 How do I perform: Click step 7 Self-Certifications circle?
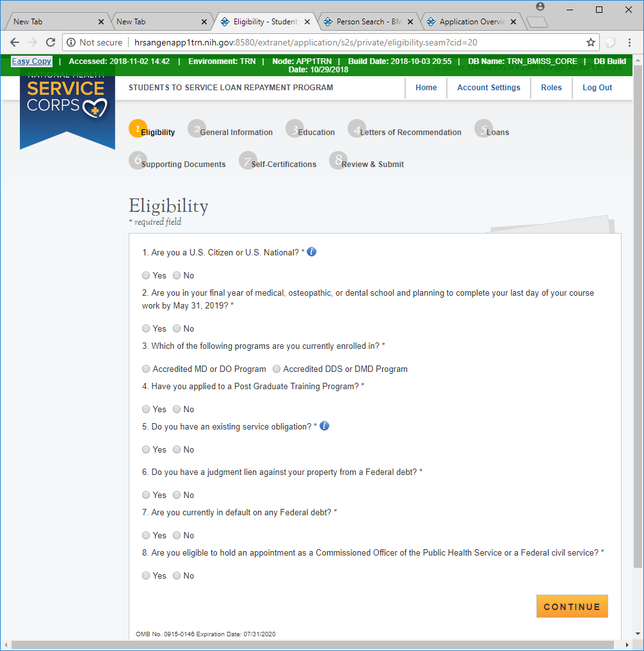[x=248, y=160]
